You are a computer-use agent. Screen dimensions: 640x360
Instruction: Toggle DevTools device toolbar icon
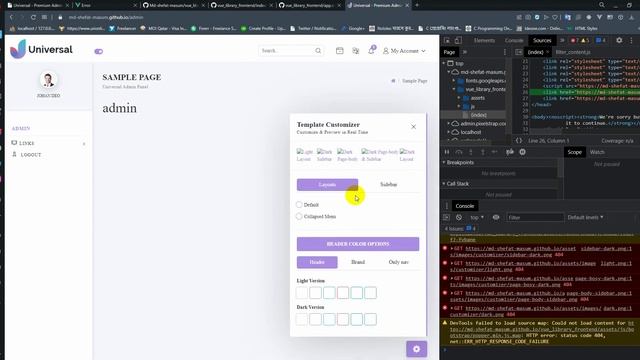pyautogui.click(x=458, y=40)
